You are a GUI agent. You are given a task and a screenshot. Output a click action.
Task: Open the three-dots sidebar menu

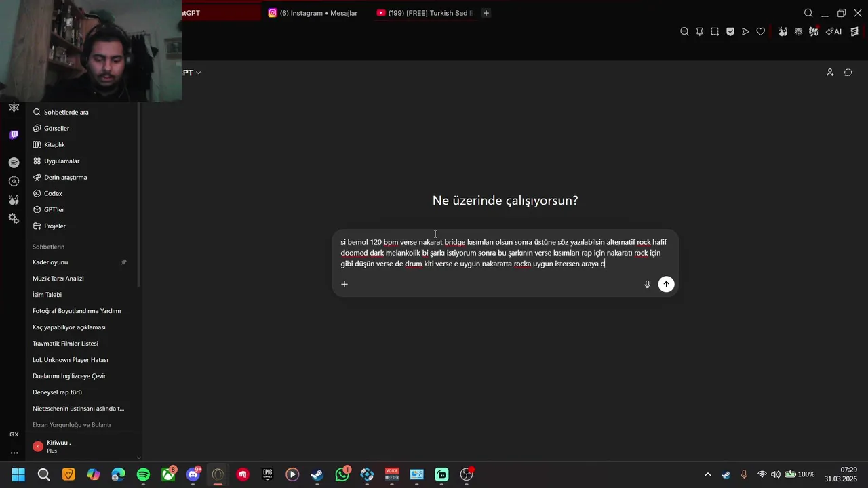coord(14,453)
